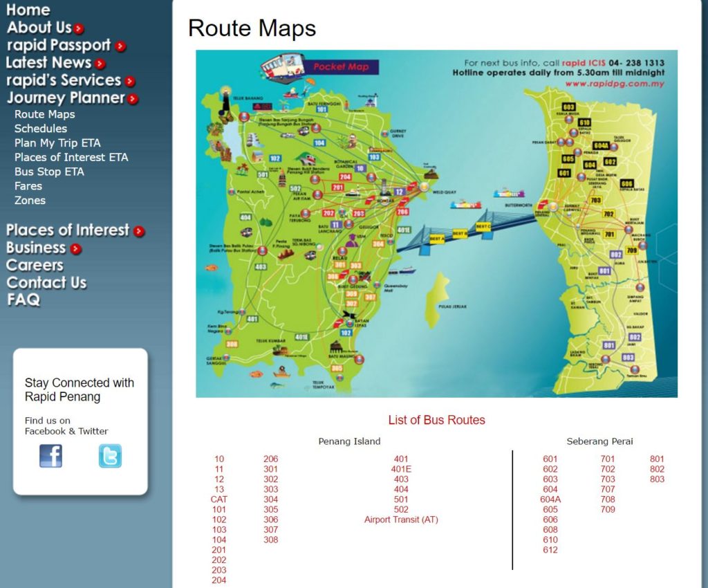Expand the Places of Interest red arrow
Screen dimensions: 708x588
[139, 231]
